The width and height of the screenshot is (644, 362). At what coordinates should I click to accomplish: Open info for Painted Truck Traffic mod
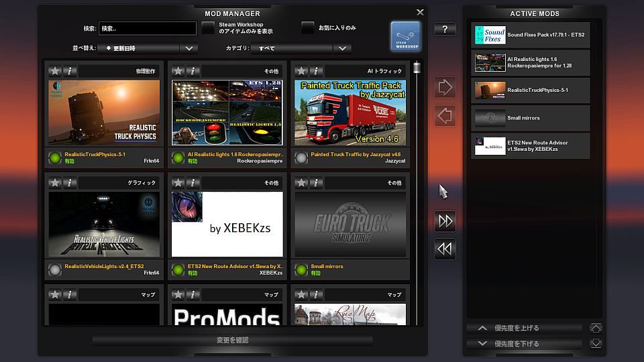tap(316, 70)
